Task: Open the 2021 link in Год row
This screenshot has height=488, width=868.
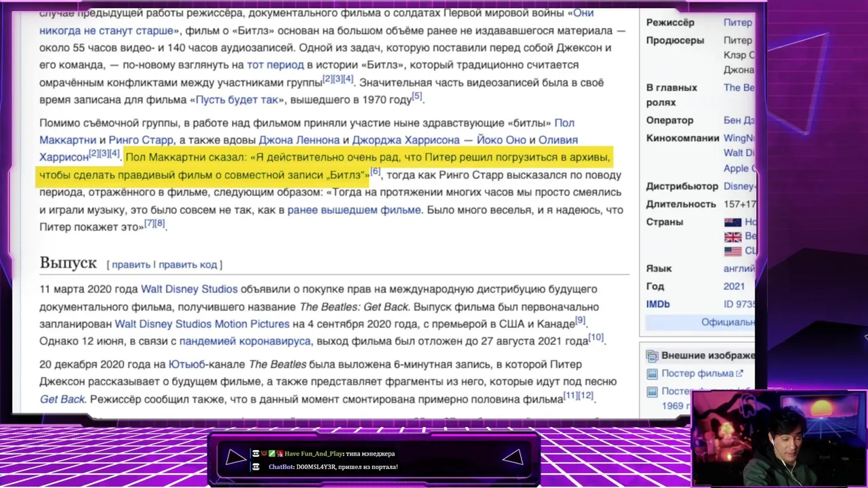Action: [734, 287]
